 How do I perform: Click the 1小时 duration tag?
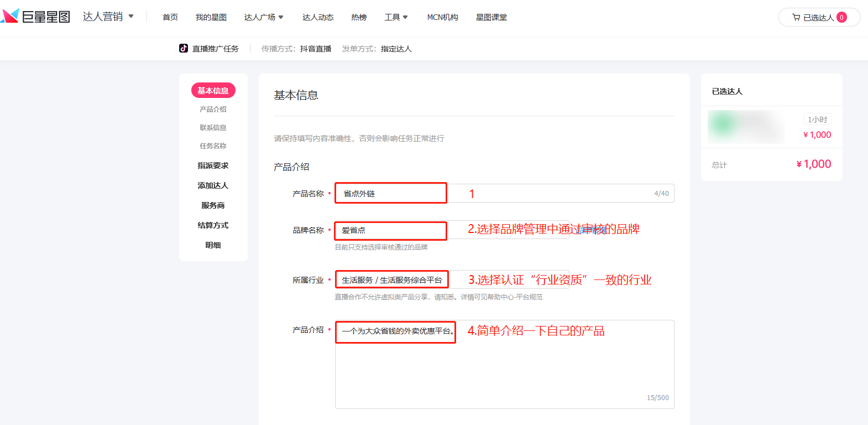(x=818, y=120)
